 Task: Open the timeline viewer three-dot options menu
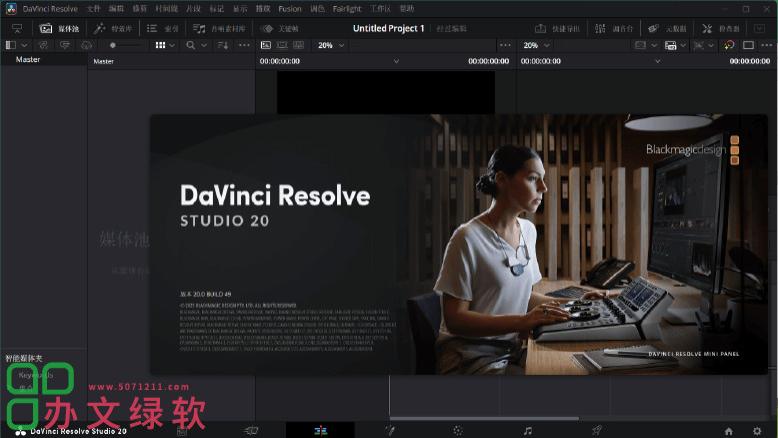pyautogui.click(x=766, y=45)
